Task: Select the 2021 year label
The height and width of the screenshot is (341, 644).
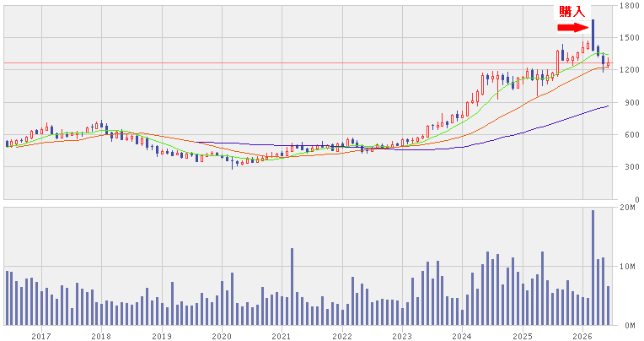Action: [282, 337]
